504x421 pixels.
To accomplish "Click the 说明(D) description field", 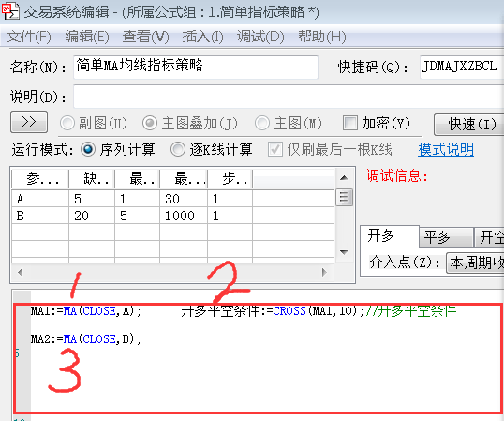I will coord(289,97).
